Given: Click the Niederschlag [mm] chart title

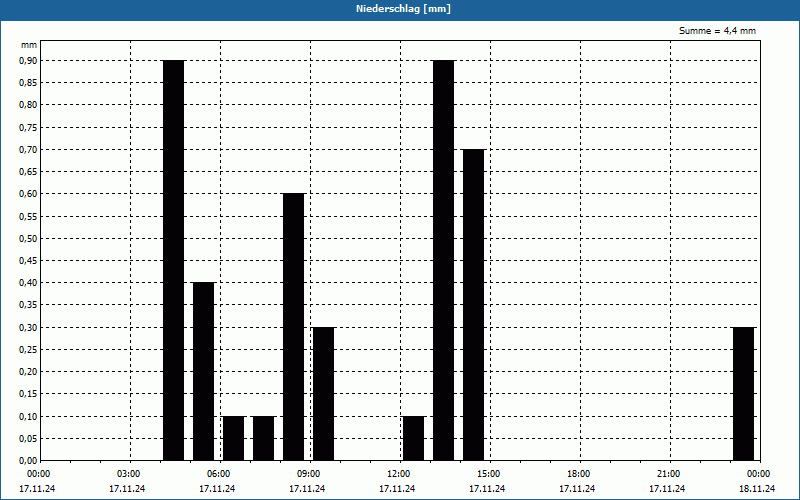Looking at the screenshot, I should pyautogui.click(x=403, y=9).
